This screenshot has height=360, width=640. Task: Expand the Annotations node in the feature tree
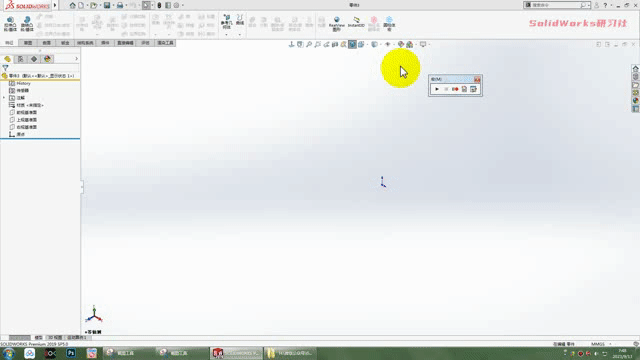[4, 98]
